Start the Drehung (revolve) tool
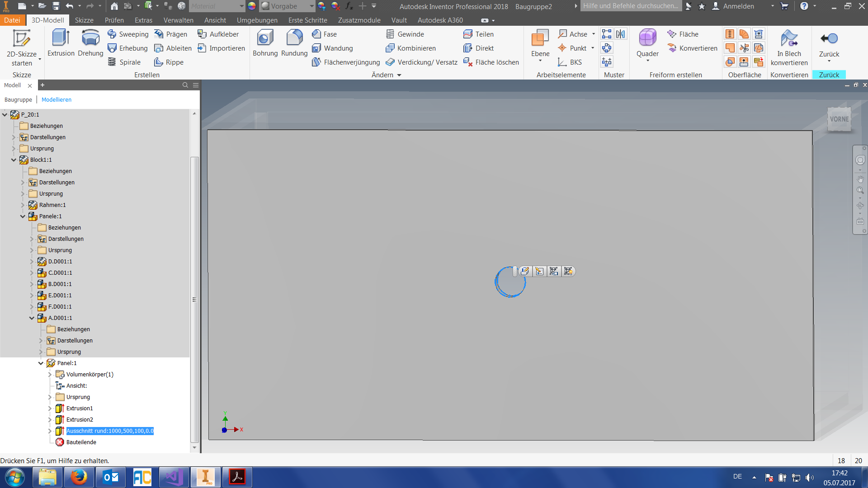 coord(90,43)
